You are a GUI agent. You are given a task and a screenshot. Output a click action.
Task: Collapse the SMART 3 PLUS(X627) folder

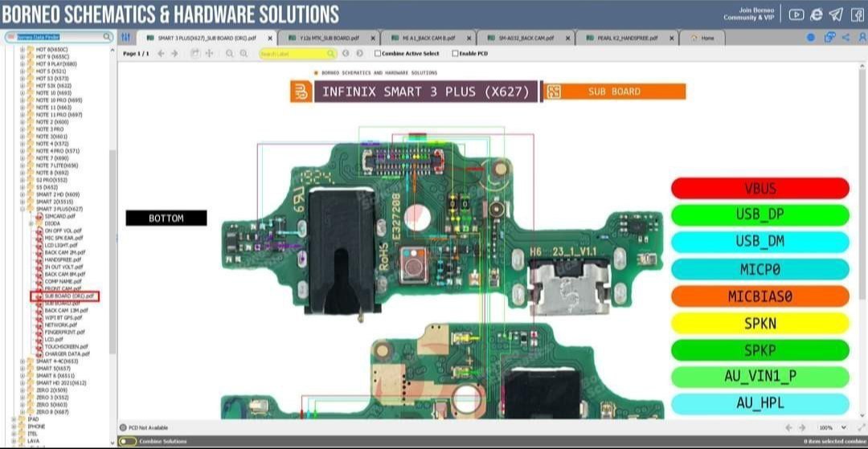23,209
